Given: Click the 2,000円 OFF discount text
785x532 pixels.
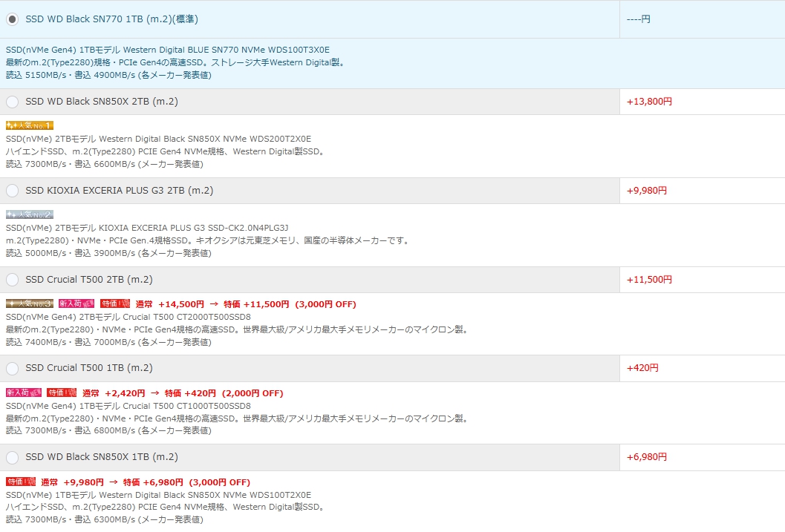Looking at the screenshot, I should point(253,393).
